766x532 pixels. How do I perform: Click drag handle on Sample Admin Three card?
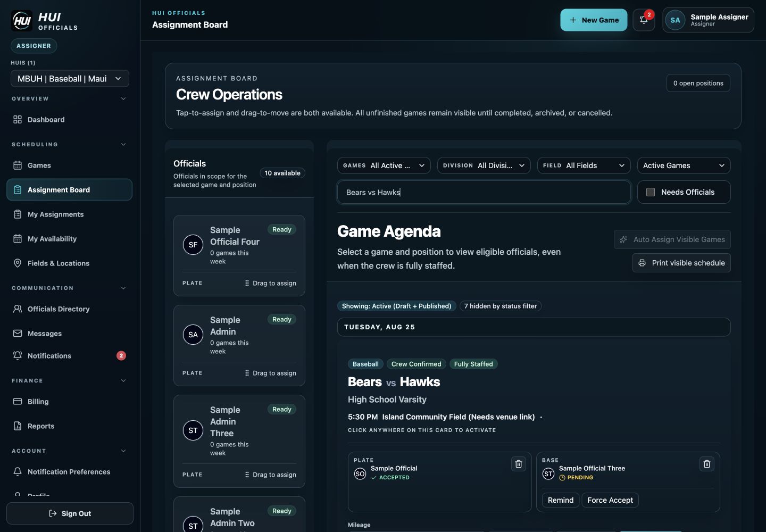[x=247, y=475]
